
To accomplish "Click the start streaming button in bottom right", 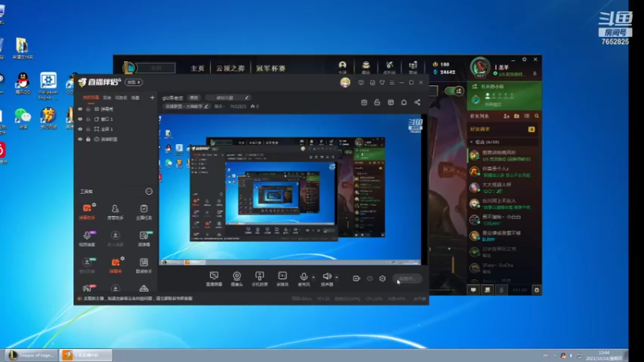I will coord(407,278).
